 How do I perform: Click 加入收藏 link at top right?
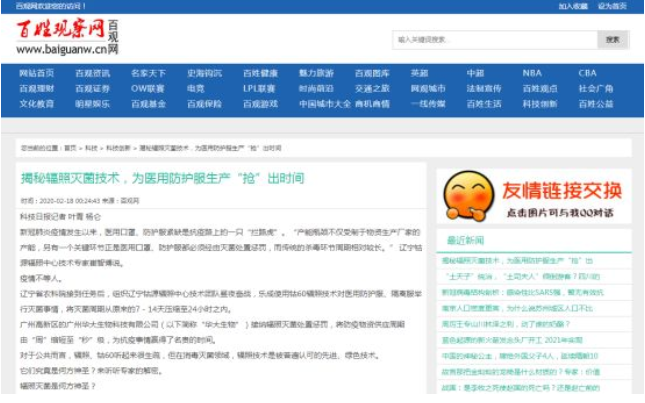tap(573, 6)
